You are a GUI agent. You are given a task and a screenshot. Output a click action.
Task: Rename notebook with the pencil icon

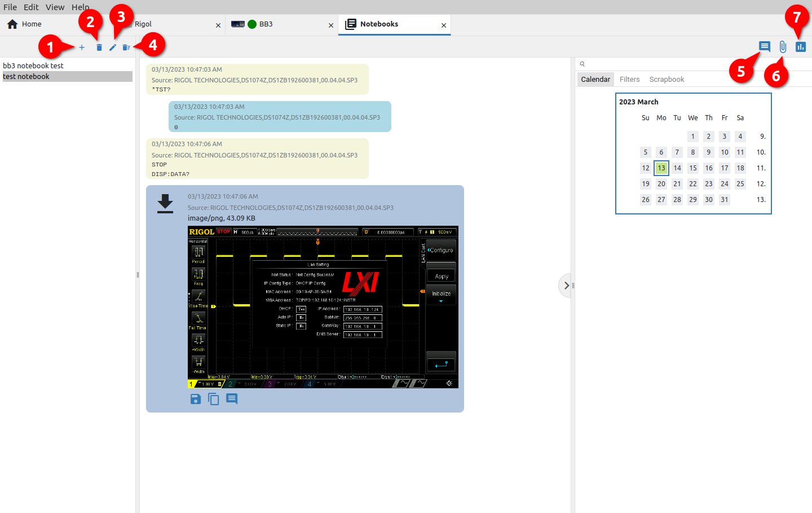113,47
